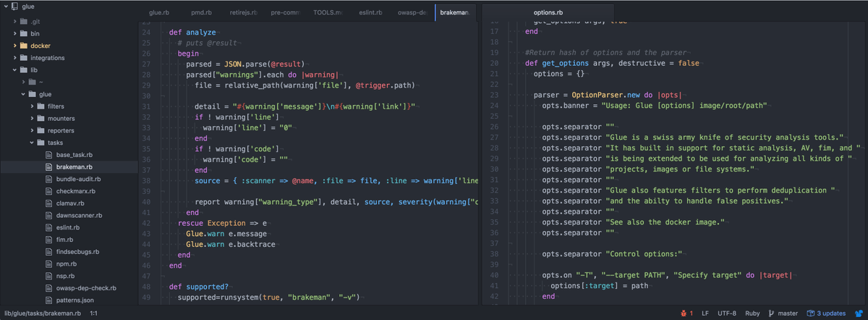Screen dimensions: 868x320
Task: Expand the filters folder
Action: pyautogui.click(x=31, y=106)
